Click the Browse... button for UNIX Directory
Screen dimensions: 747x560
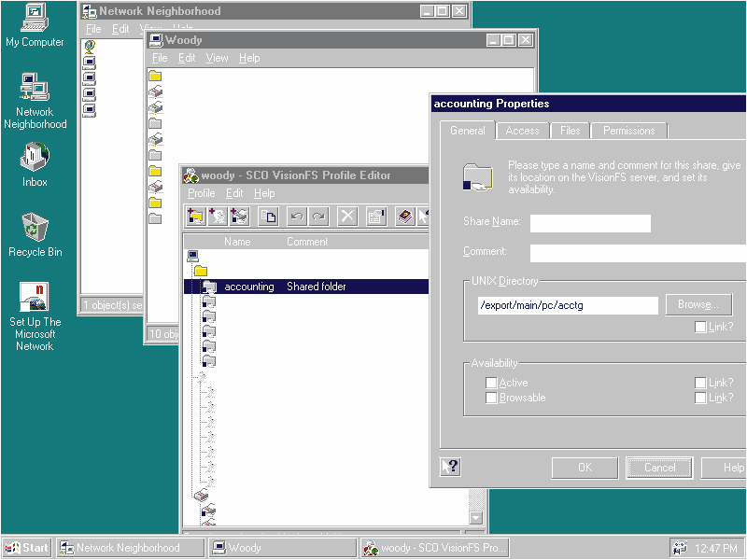(698, 304)
